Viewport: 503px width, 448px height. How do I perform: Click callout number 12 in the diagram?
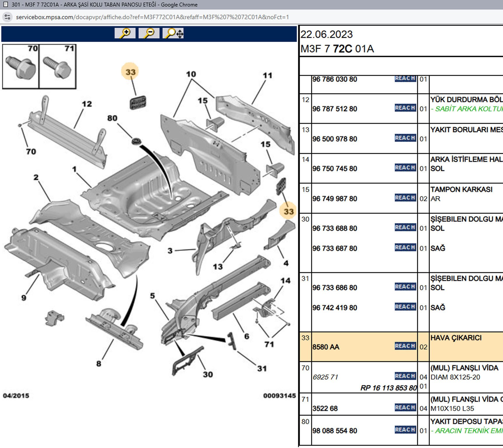click(x=87, y=104)
